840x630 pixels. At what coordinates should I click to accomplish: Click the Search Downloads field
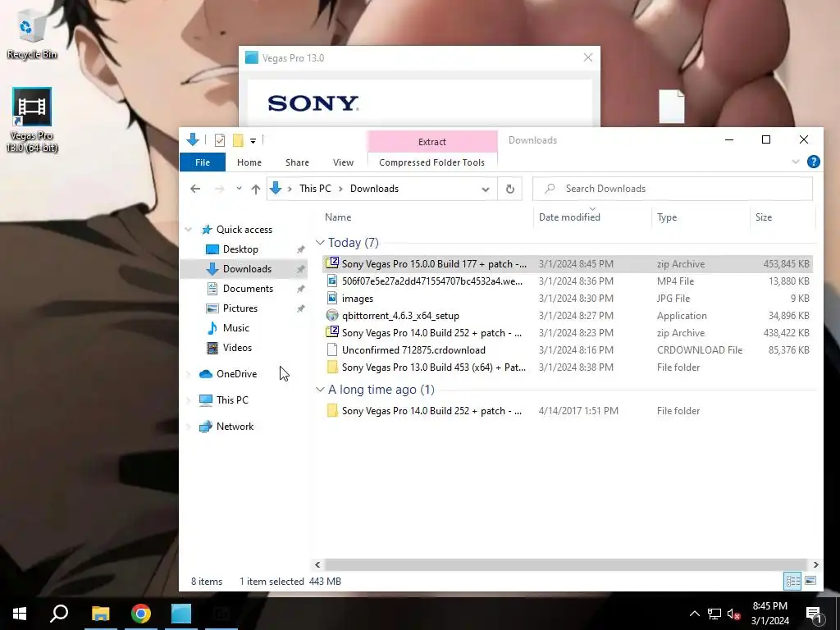[673, 189]
